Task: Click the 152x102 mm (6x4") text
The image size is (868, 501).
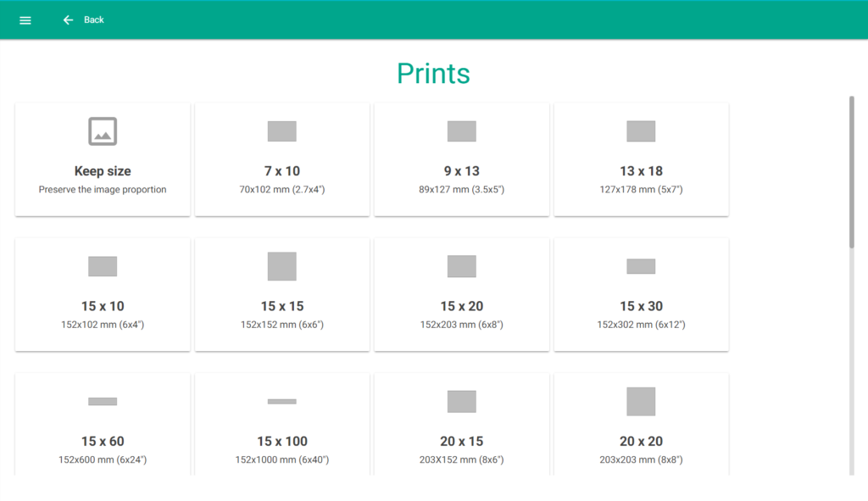Action: (103, 325)
